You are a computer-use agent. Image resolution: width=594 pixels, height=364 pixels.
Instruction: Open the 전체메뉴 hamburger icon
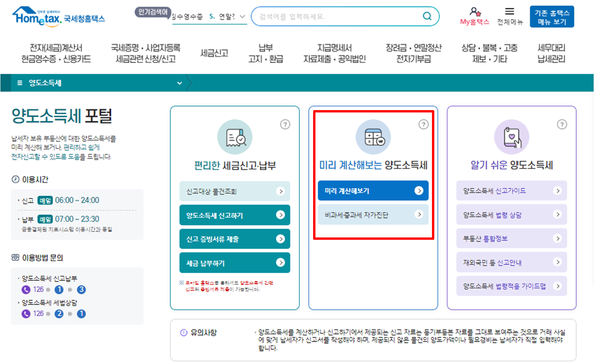(509, 11)
